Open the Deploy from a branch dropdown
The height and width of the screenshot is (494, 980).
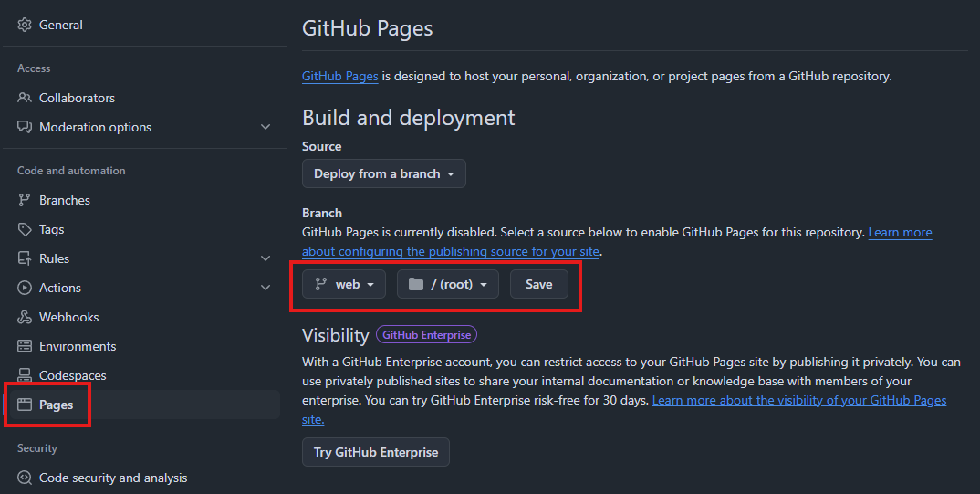click(x=384, y=173)
